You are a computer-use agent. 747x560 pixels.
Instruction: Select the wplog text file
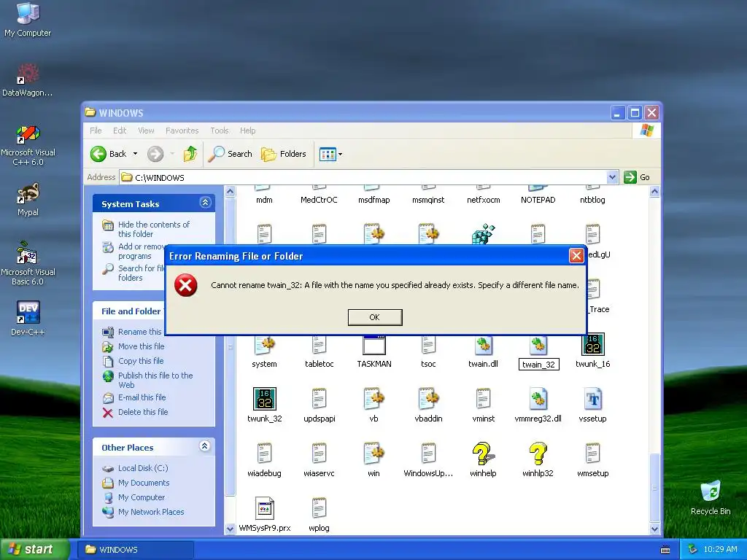[320, 515]
